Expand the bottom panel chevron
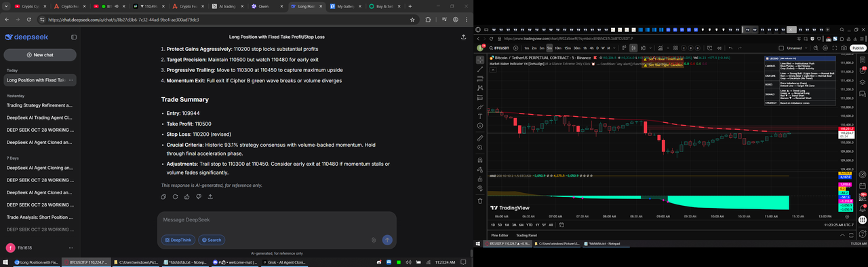This screenshot has height=267, width=868. tap(842, 235)
